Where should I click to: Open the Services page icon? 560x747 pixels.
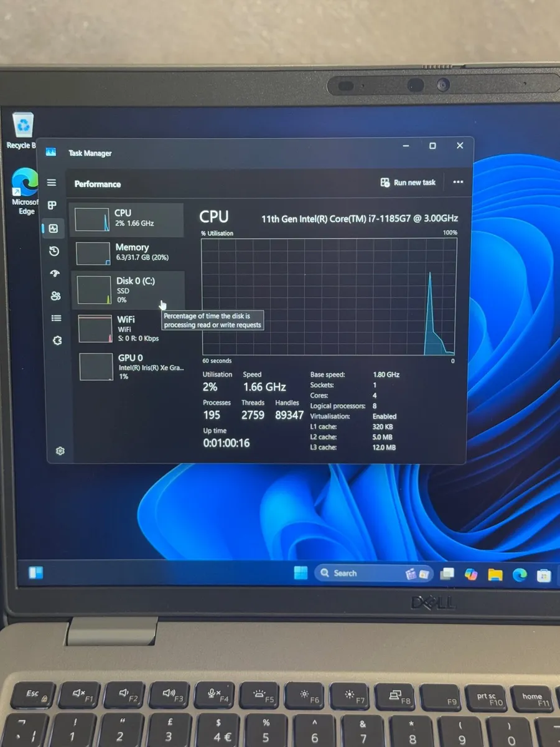click(57, 341)
